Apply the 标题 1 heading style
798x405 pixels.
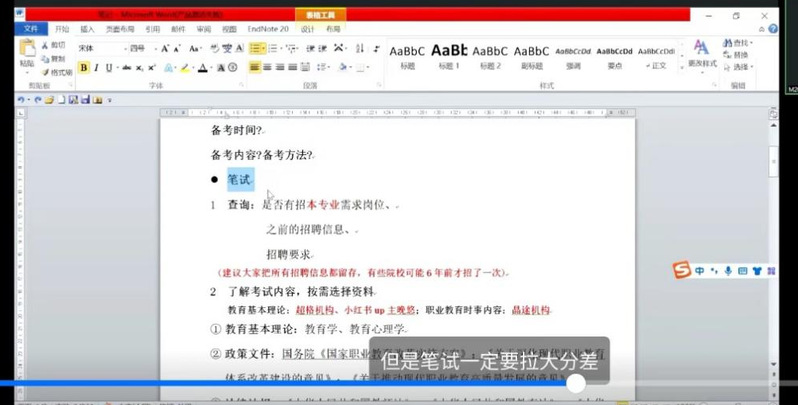[x=448, y=56]
